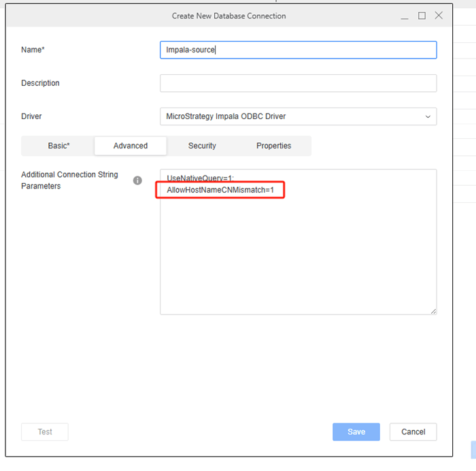Click the chevron arrow in the Driver field

(x=428, y=116)
